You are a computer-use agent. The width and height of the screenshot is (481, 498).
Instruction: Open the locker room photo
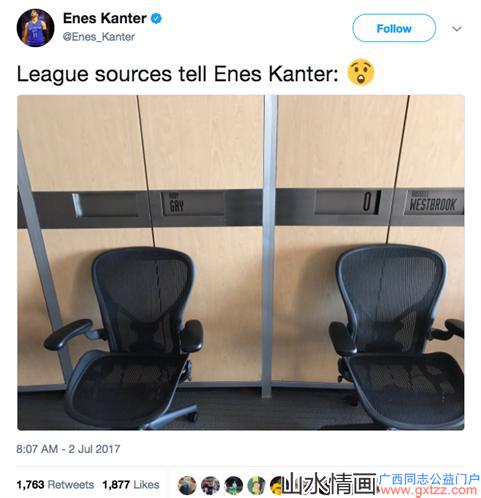click(241, 262)
